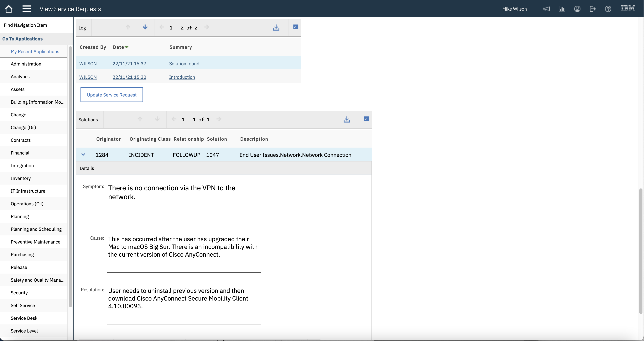The height and width of the screenshot is (341, 644).
Task: Open the help question mark icon
Action: point(608,9)
